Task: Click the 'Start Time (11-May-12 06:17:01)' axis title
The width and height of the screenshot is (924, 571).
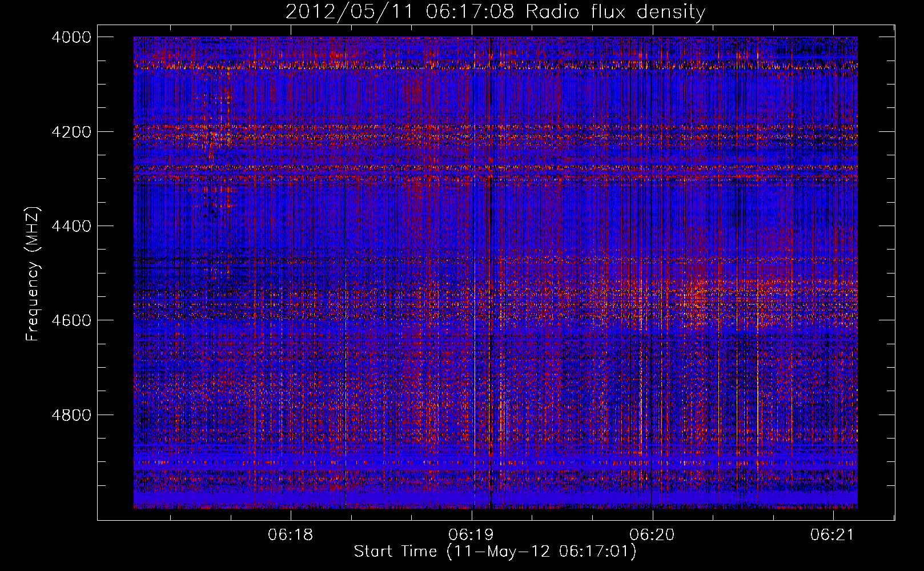Action: click(495, 552)
